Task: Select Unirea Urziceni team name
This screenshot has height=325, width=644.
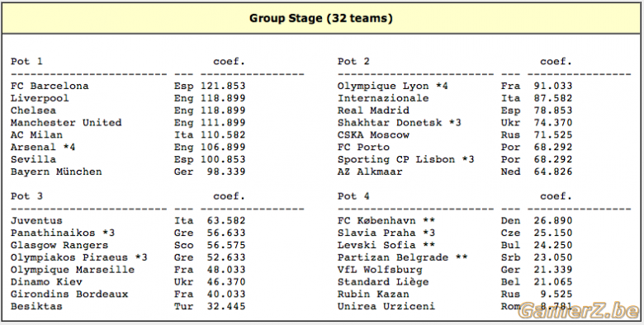Action: coord(386,306)
